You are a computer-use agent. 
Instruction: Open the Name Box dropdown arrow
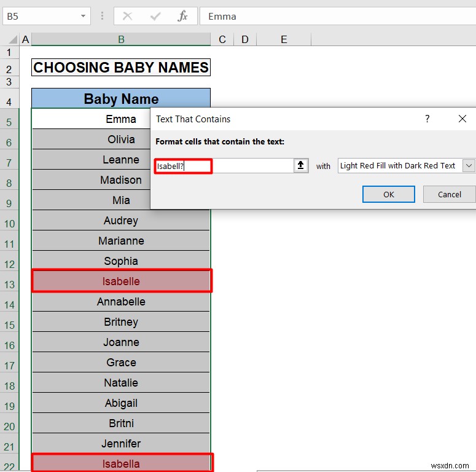83,16
